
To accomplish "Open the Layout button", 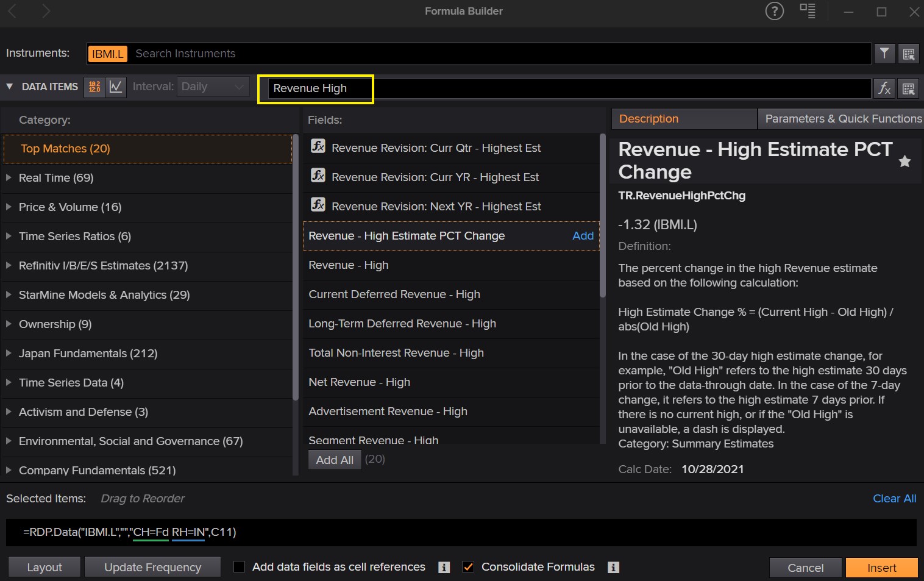I will click(44, 568).
